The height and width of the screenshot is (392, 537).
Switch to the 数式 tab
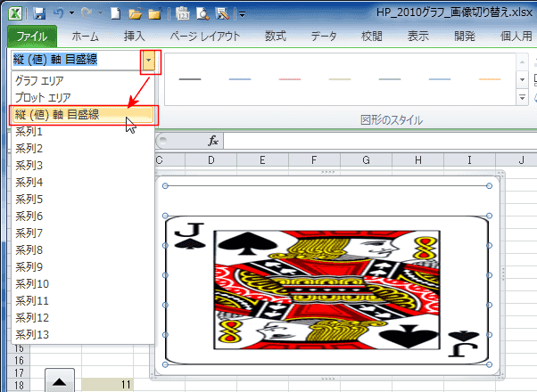point(276,37)
